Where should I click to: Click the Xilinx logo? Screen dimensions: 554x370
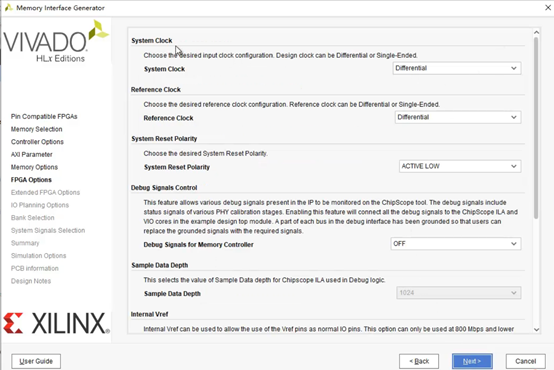(x=57, y=323)
